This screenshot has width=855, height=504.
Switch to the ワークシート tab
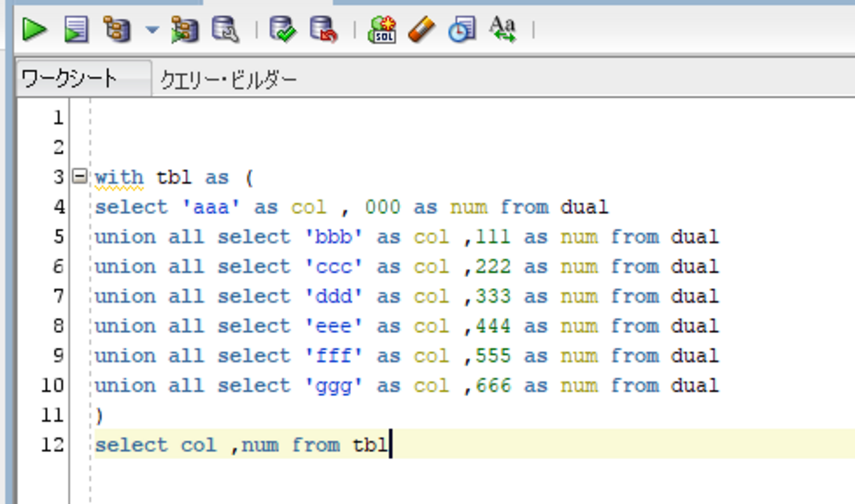69,80
